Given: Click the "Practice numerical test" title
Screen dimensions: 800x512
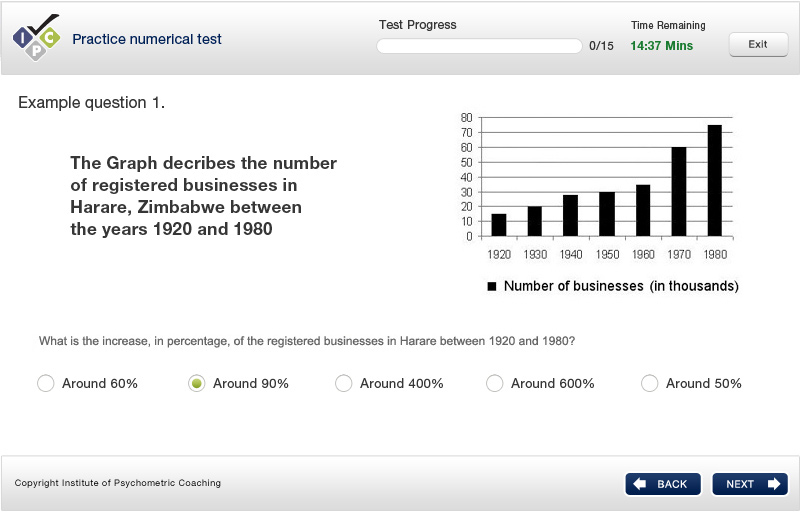Looking at the screenshot, I should tap(147, 39).
